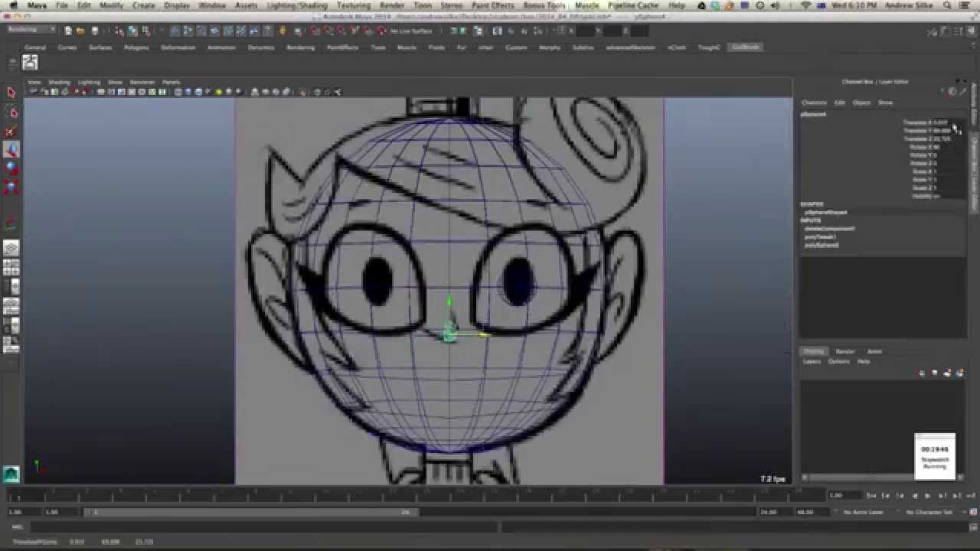Open the Paint Effects menu
This screenshot has height=551, width=980.
(492, 5)
